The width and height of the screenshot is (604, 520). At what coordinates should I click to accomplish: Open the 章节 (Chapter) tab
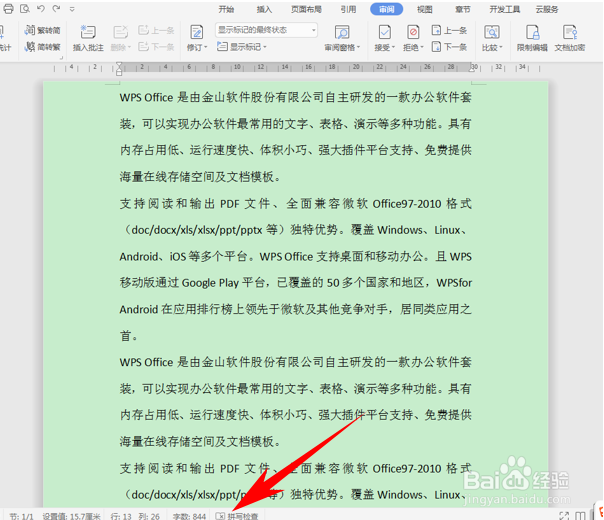(x=463, y=9)
